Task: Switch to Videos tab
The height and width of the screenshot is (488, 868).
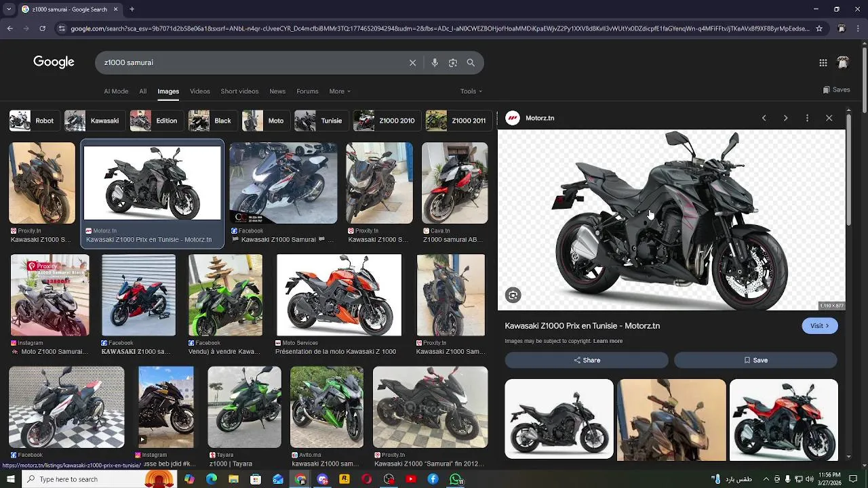Action: tap(199, 91)
